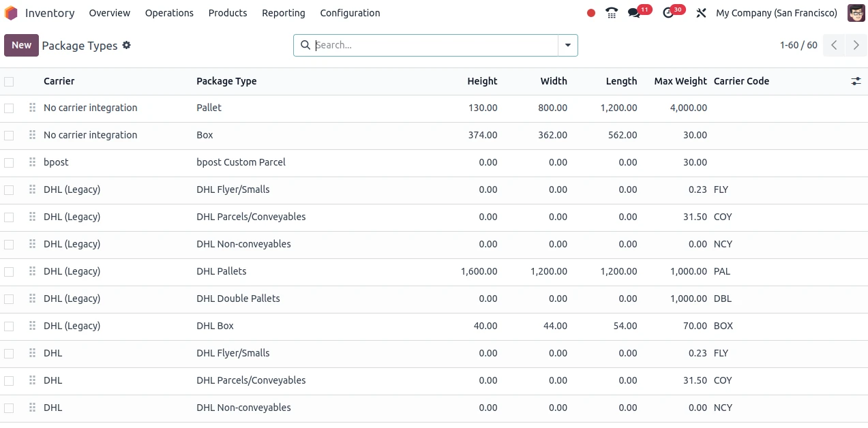Focus the Search input field
Viewport: 868px width, 428px height.
point(434,46)
